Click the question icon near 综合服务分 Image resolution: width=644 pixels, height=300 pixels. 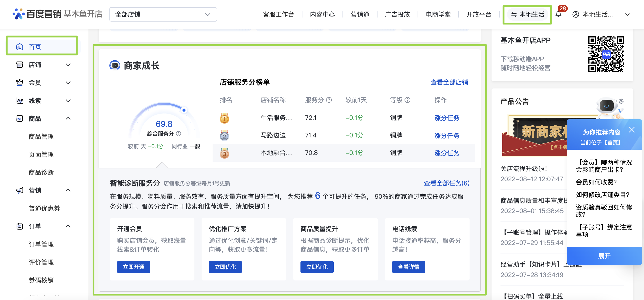178,134
